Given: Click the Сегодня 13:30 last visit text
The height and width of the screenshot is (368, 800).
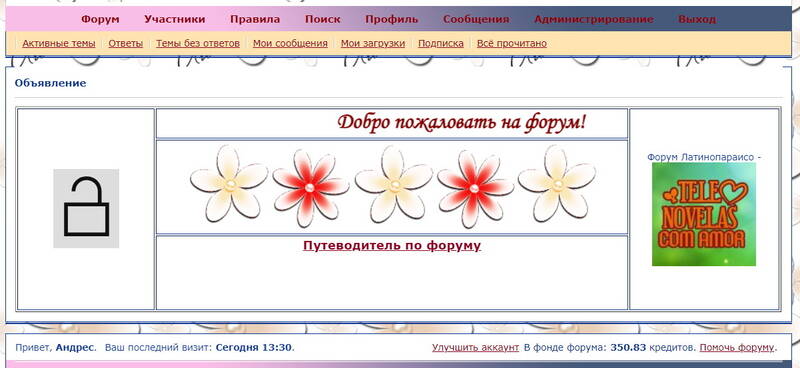Looking at the screenshot, I should (x=254, y=348).
